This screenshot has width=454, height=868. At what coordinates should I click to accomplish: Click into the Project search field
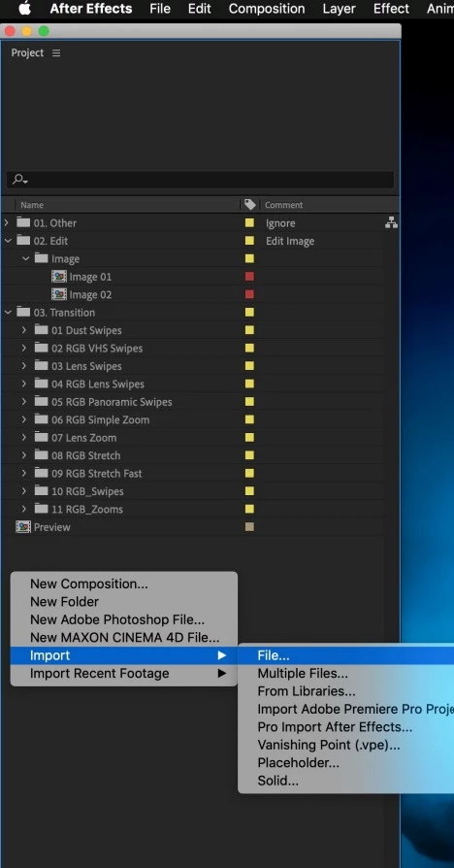tap(200, 180)
